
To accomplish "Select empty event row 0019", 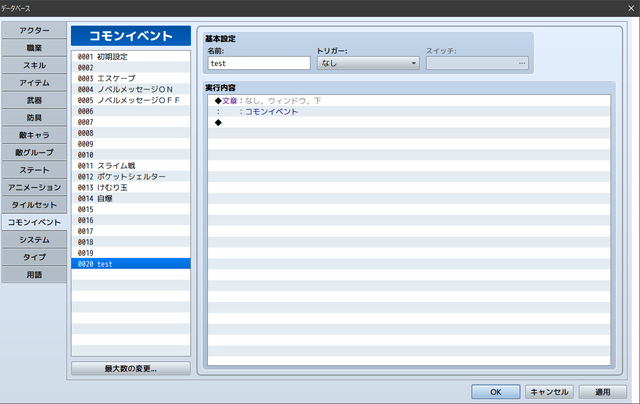I will pos(131,253).
